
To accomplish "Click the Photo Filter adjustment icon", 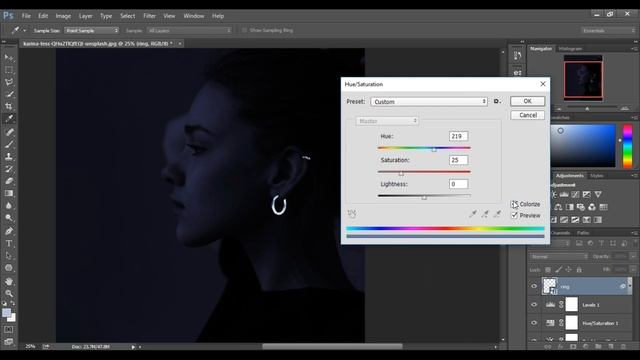I will pyautogui.click(x=580, y=207).
